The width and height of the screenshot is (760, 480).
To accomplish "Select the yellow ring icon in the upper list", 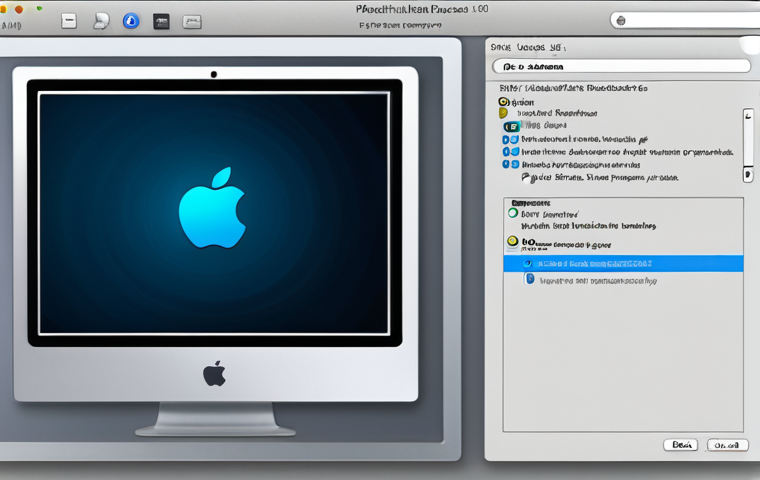I will point(503,102).
